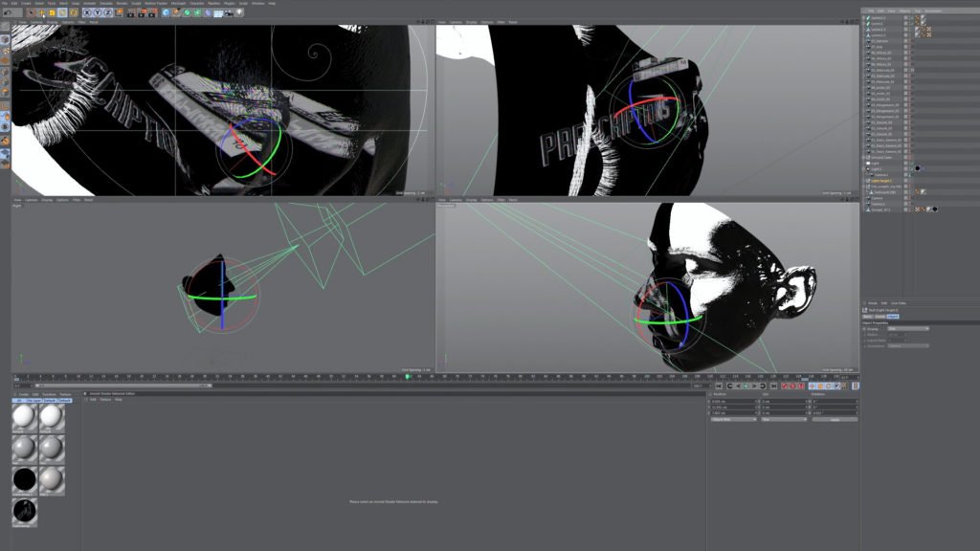980x551 pixels.
Task: Select the Scale tool
Action: point(52,12)
